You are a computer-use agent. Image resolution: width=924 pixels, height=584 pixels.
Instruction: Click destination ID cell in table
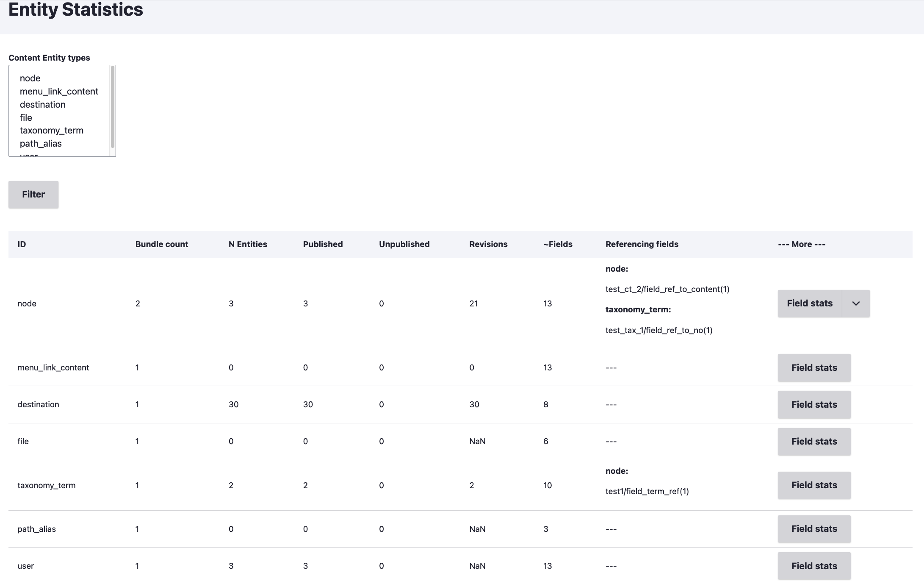tap(38, 404)
